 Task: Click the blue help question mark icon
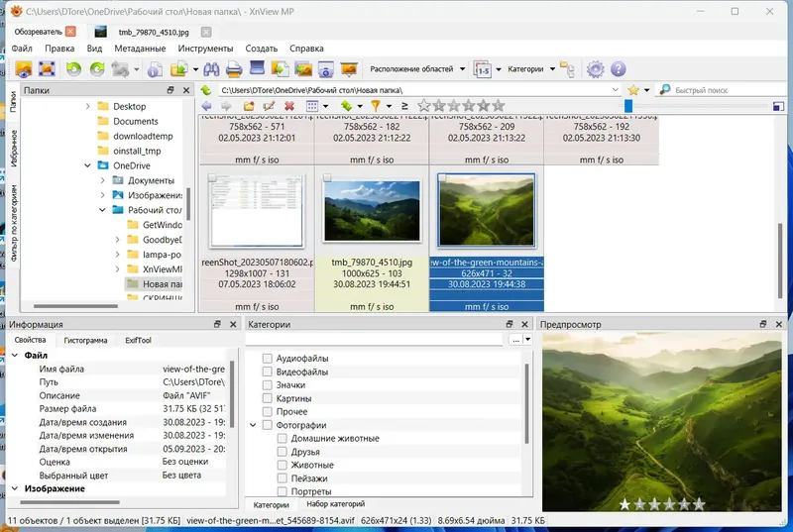coord(619,69)
